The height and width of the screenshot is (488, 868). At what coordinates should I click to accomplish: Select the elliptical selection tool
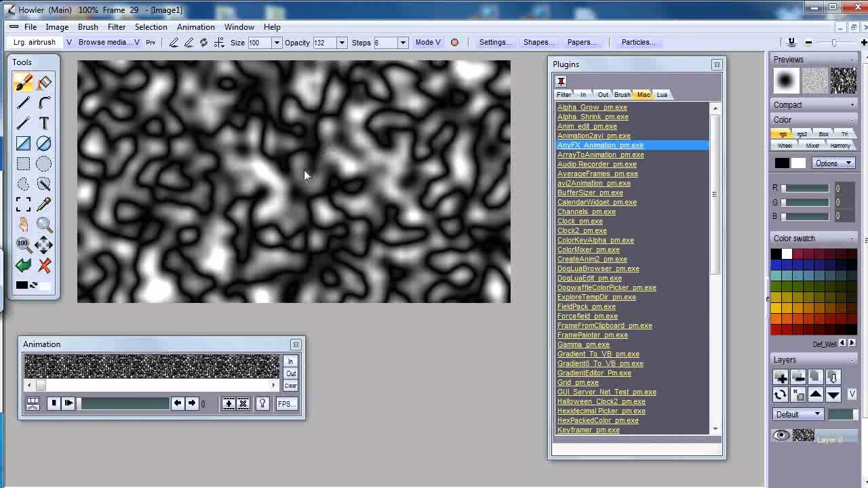click(x=44, y=164)
